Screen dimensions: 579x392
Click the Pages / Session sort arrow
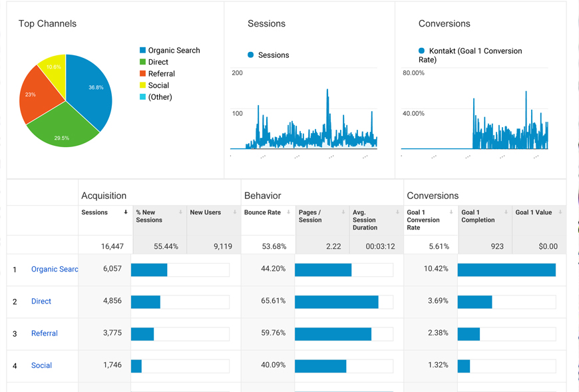click(343, 212)
